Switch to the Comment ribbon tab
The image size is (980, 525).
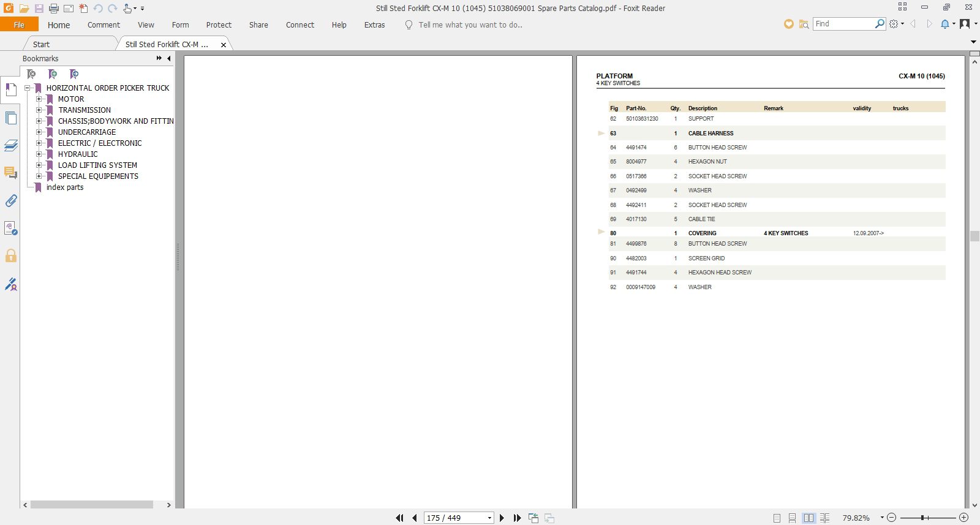click(104, 25)
